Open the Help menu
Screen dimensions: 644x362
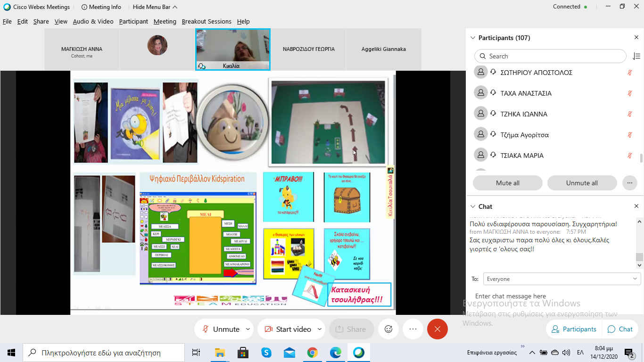tap(243, 21)
